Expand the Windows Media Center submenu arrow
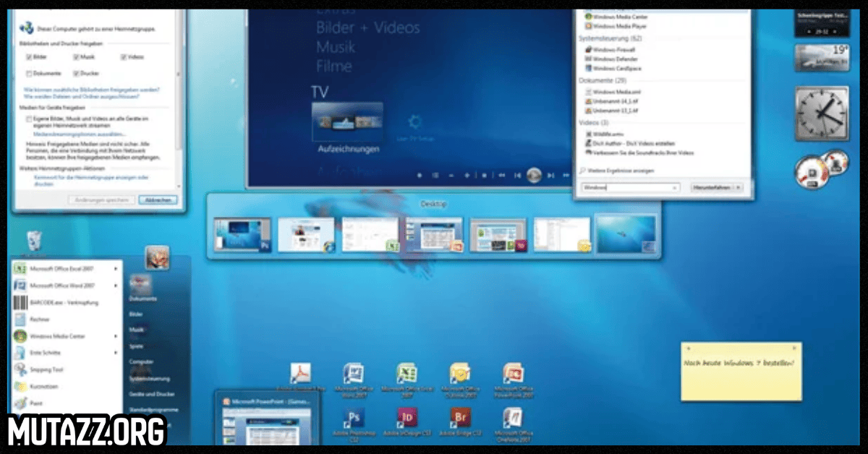This screenshot has height=454, width=868. point(116,335)
